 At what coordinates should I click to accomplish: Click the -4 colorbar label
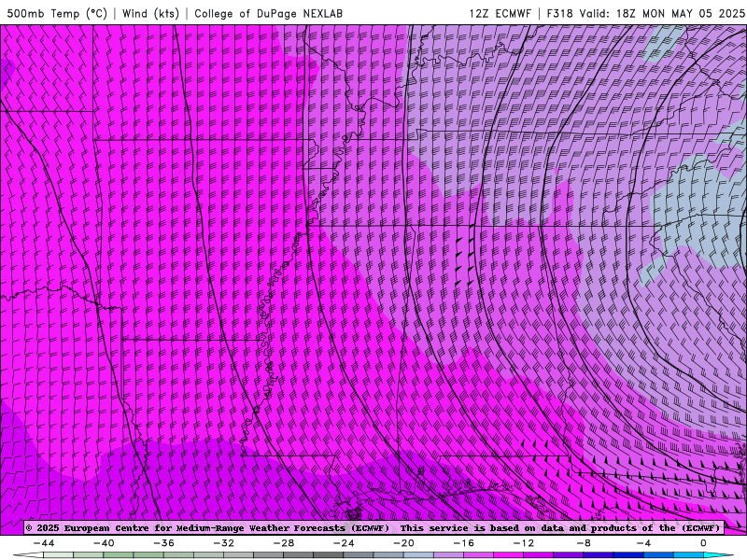click(x=644, y=543)
